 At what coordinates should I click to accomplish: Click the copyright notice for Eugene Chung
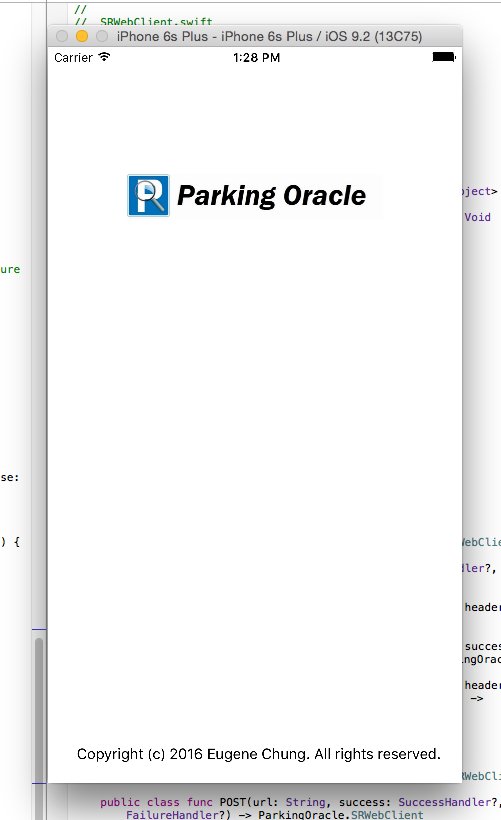coord(259,754)
